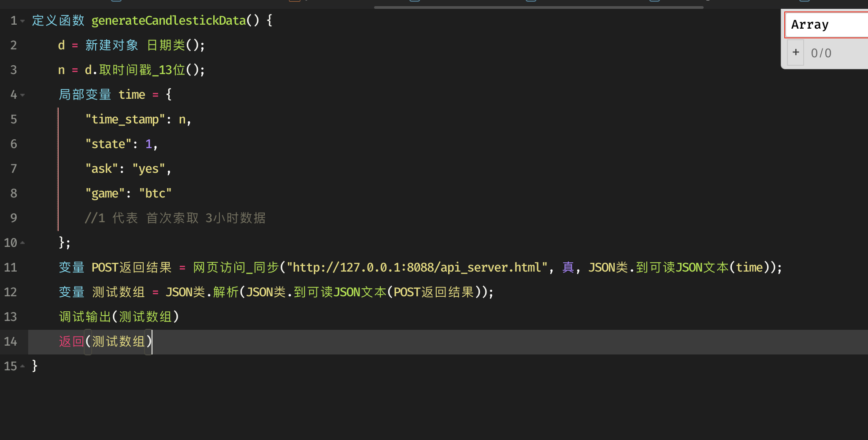Toggle the fold end marker on line 10
This screenshot has height=440, width=868.
(x=22, y=243)
